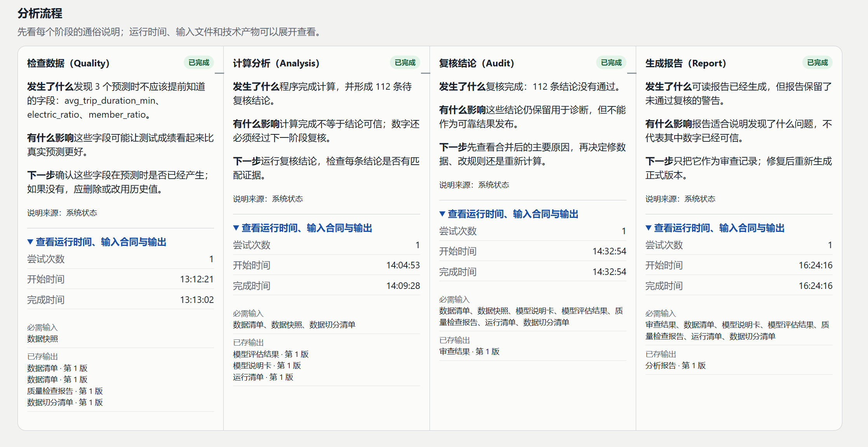Open 运行清单 · 第 1 版 output

pyautogui.click(x=263, y=377)
